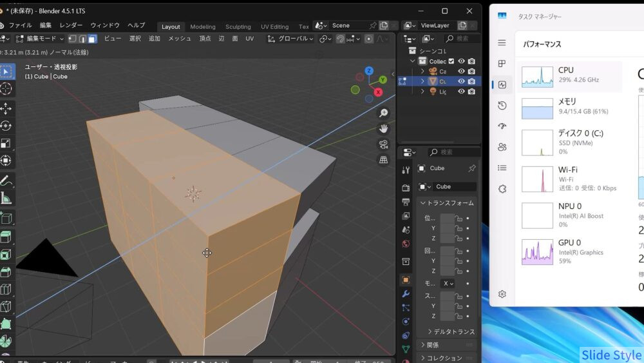Toggle the Light object's eye visibility
The width and height of the screenshot is (644, 363).
click(461, 92)
